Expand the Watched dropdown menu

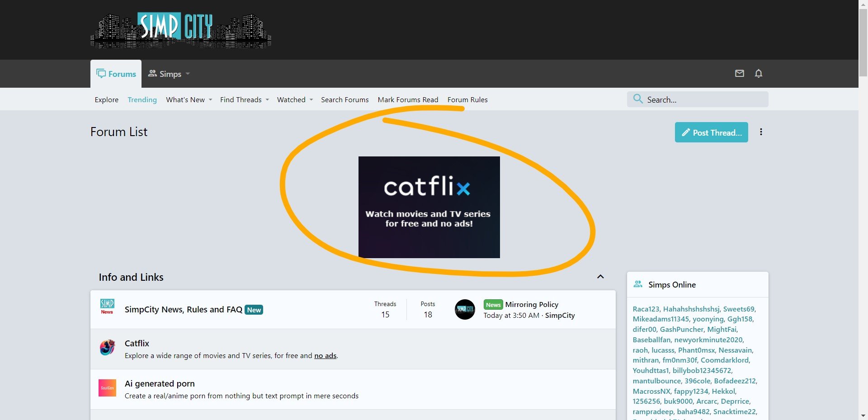(x=311, y=100)
